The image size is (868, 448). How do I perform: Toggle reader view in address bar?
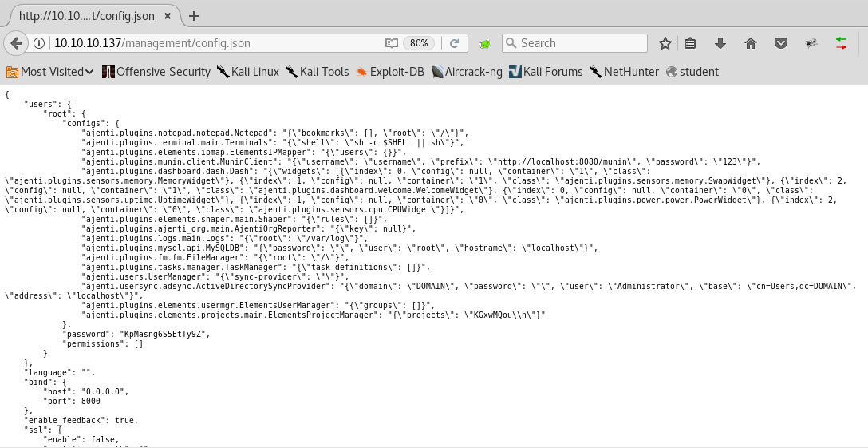coord(391,43)
